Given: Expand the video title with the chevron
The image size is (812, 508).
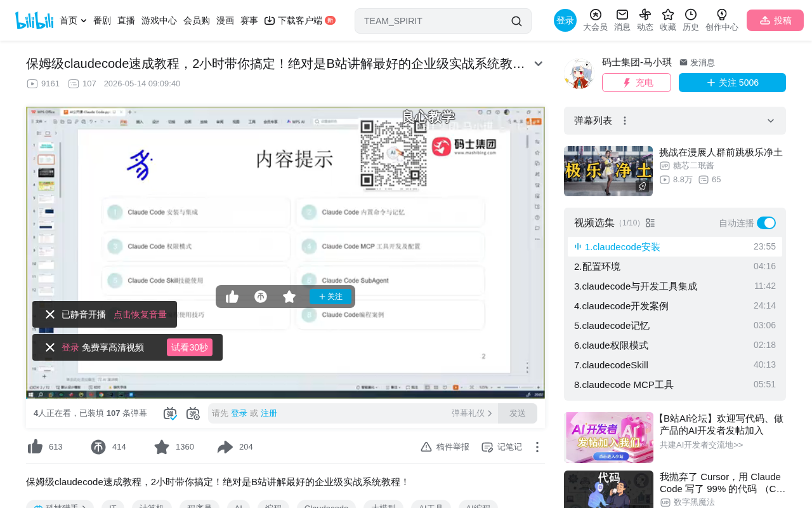Looking at the screenshot, I should click(539, 63).
